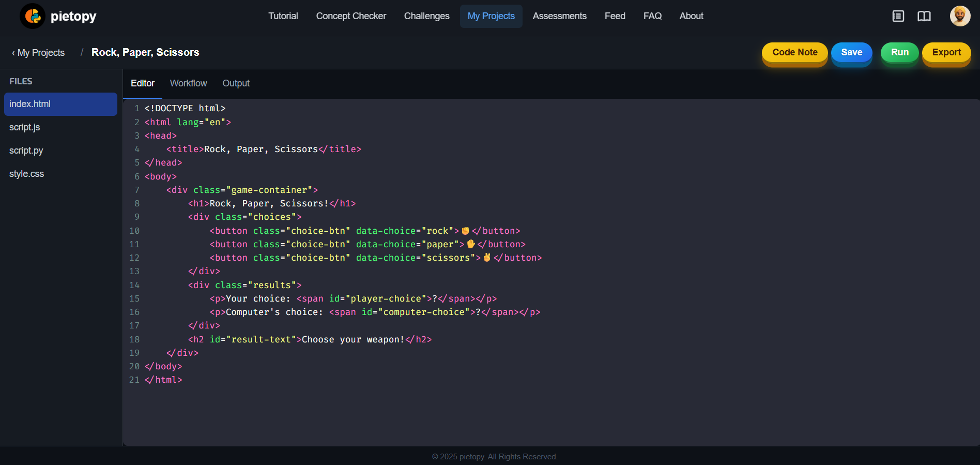Open script.py in the files list
980x465 pixels.
(x=26, y=151)
